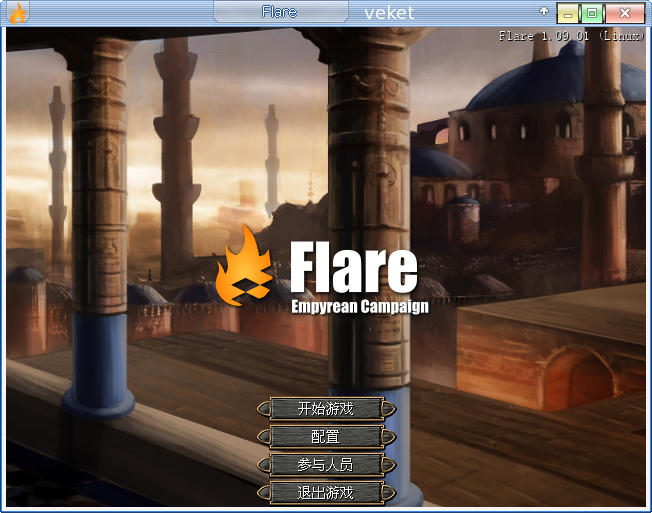Click the Empyrean Campaign subtitle
This screenshot has height=513, width=652.
360,307
